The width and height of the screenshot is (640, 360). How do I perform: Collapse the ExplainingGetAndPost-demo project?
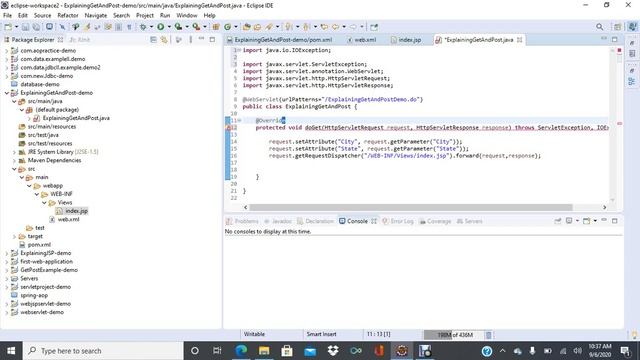7,93
